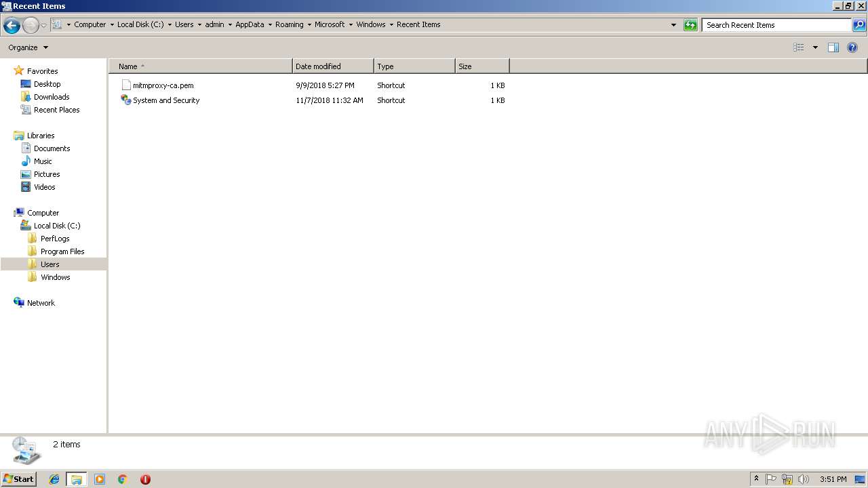Open Help with the question mark icon
Screen dimensions: 868x488
coord(853,47)
